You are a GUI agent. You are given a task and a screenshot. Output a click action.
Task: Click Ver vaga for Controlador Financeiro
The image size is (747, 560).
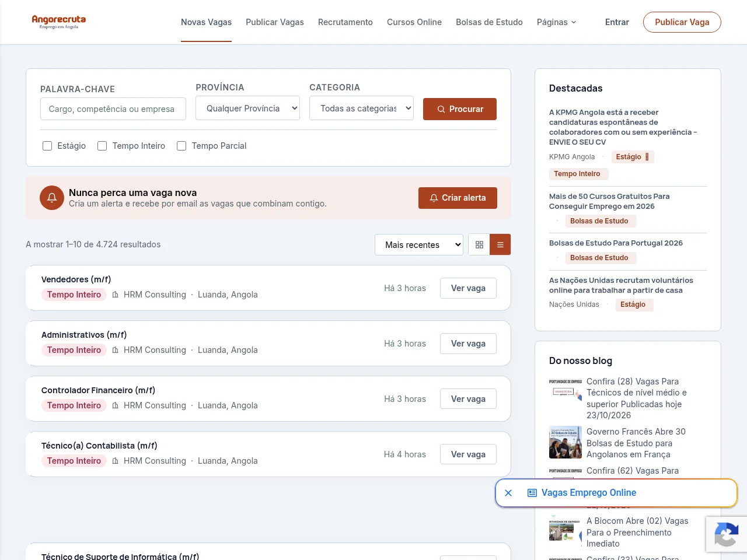tap(468, 399)
